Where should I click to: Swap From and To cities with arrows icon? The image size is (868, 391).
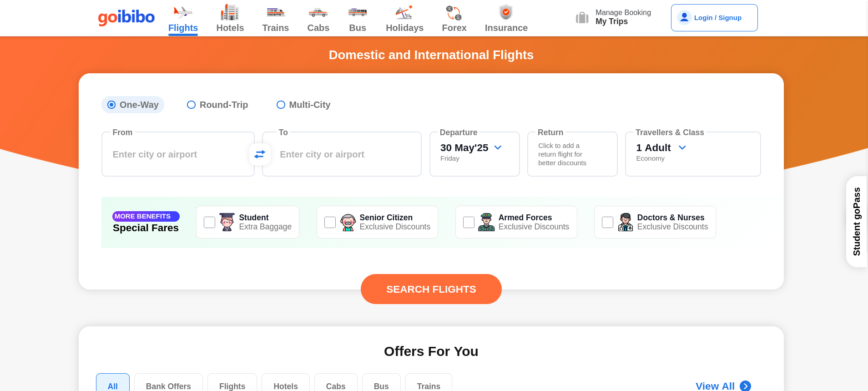coord(259,154)
